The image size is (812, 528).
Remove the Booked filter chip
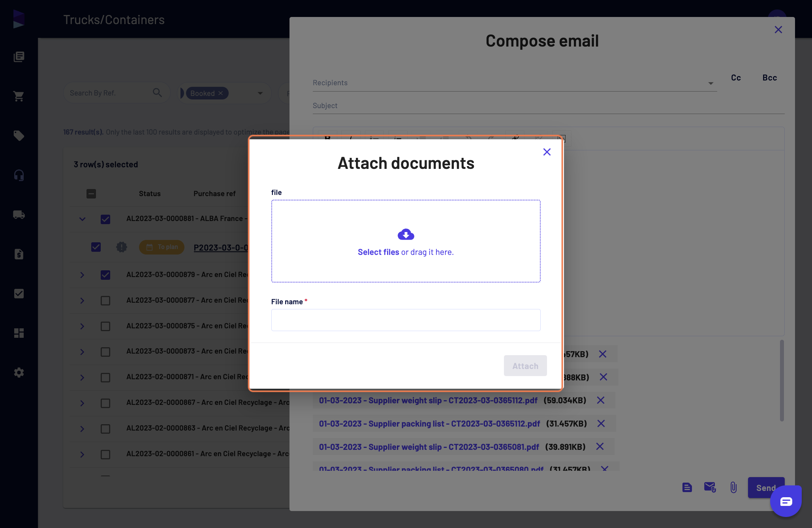pos(221,93)
